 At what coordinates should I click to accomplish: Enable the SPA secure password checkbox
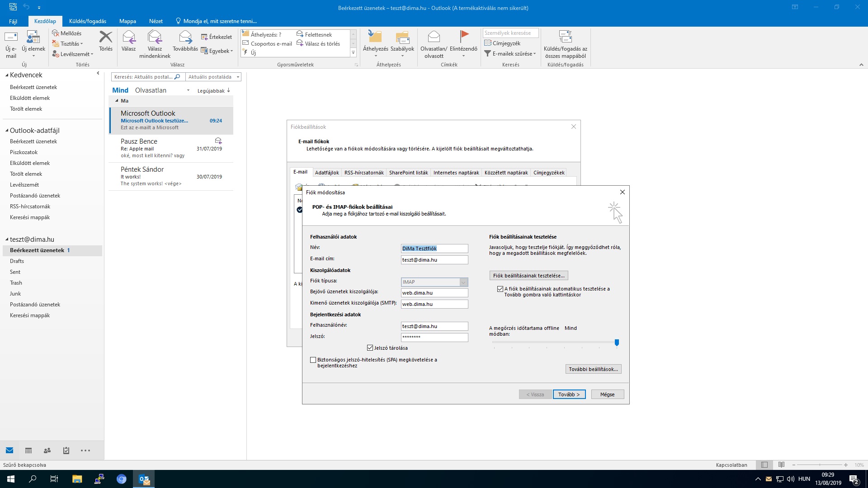pyautogui.click(x=313, y=360)
